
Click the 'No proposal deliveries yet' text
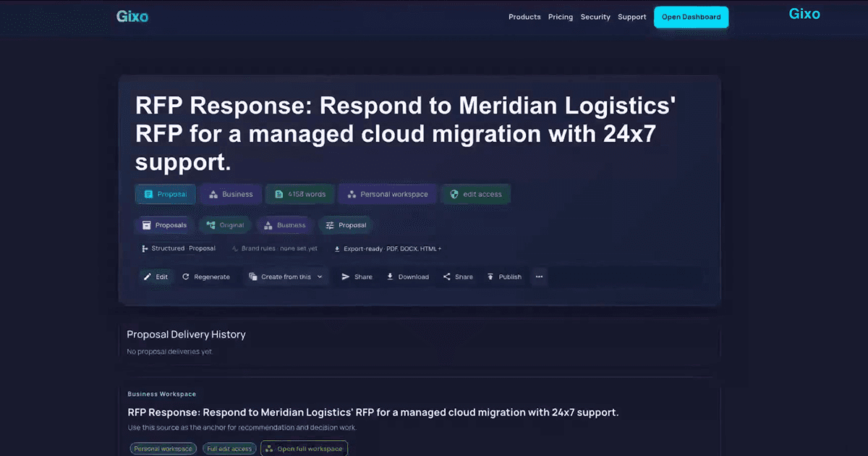(x=170, y=352)
